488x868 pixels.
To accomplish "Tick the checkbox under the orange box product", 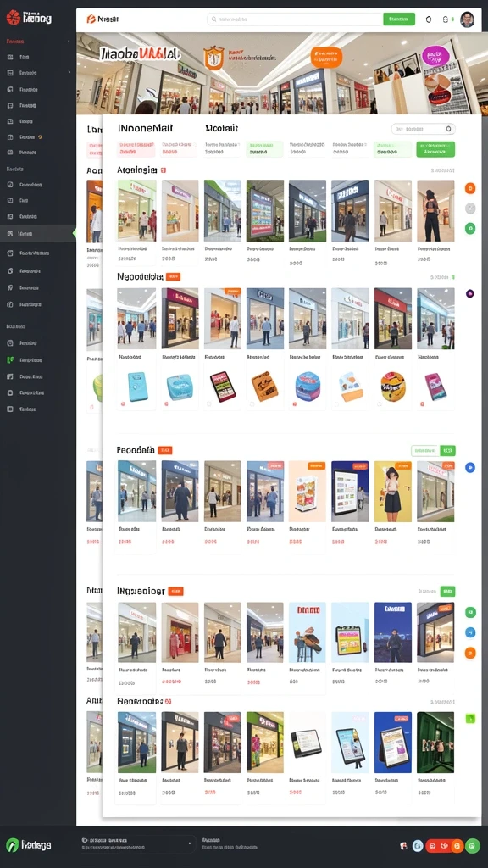I will 252,404.
